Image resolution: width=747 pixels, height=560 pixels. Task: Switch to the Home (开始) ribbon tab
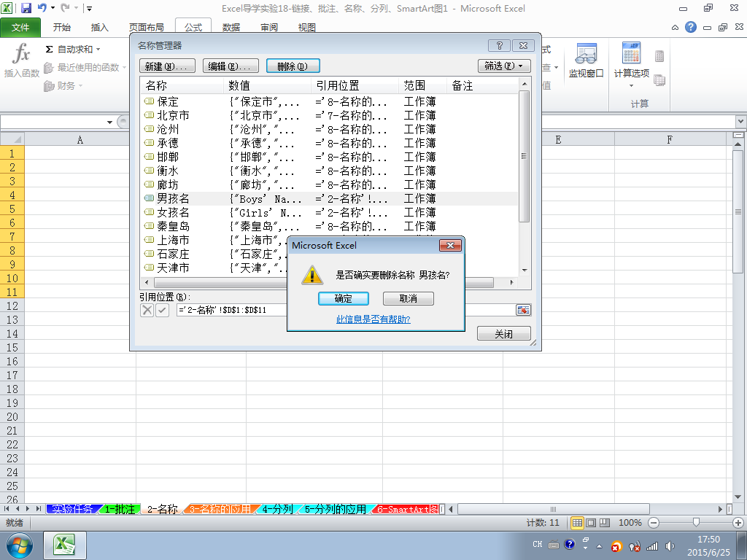point(62,28)
